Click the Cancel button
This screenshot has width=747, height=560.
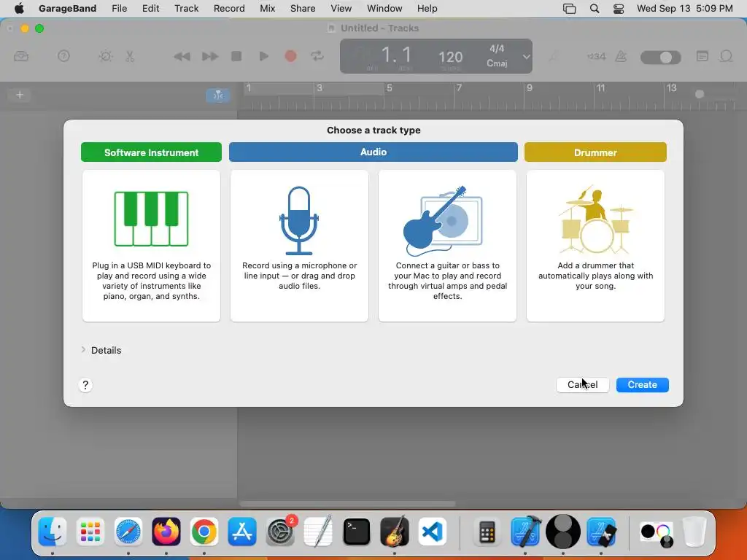click(583, 385)
